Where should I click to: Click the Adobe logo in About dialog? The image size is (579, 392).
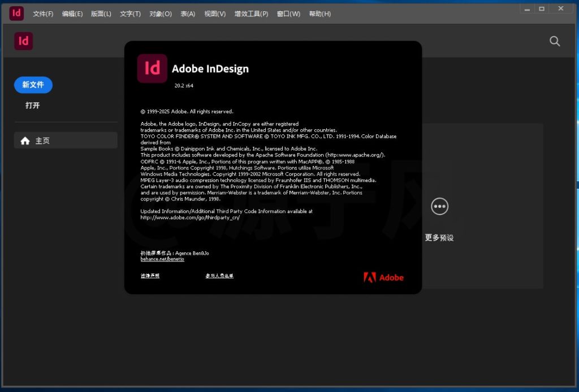coord(383,277)
